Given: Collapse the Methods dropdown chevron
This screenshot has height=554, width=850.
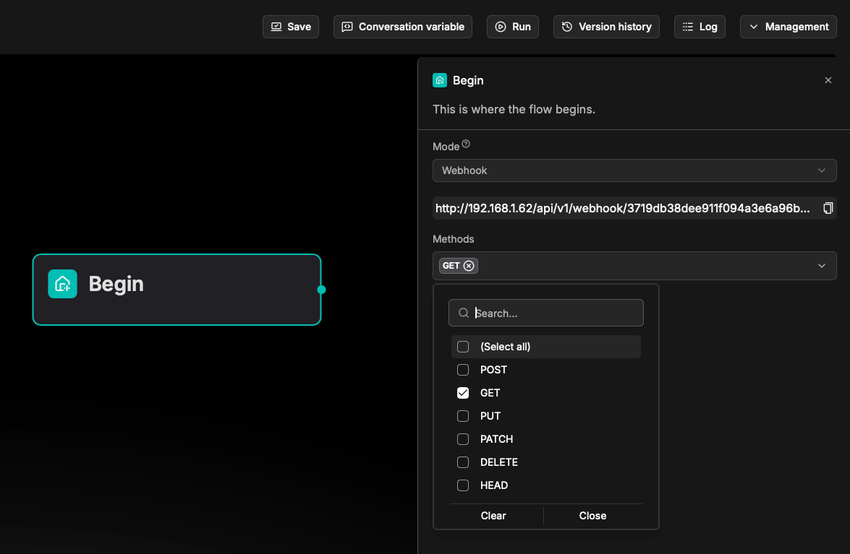Looking at the screenshot, I should pos(821,266).
